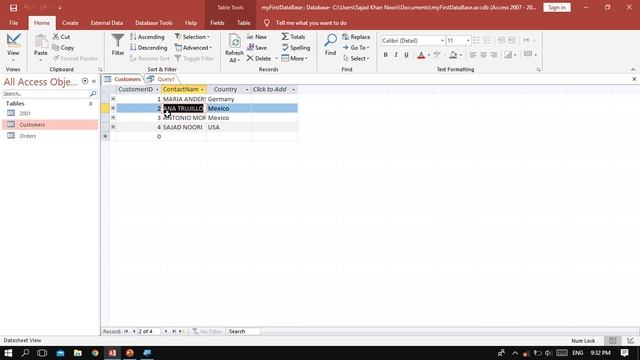This screenshot has width=640, height=360.
Task: Apply Italic formatting
Action: 396,55
